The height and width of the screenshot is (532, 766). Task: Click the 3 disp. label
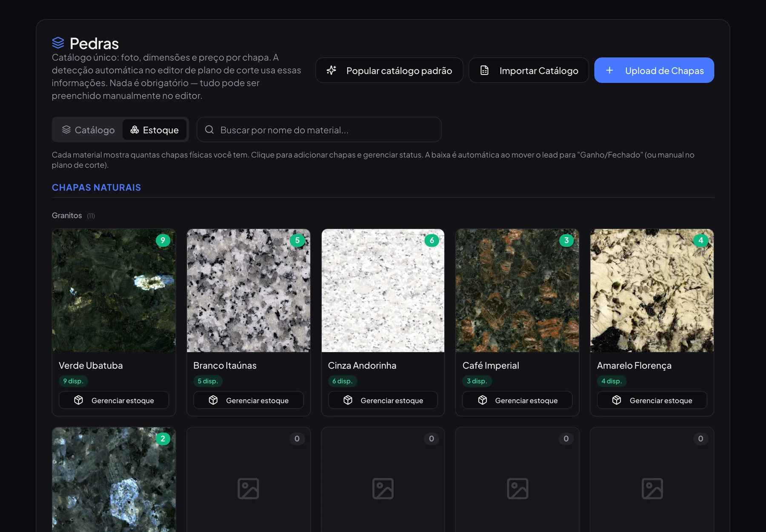[477, 381]
